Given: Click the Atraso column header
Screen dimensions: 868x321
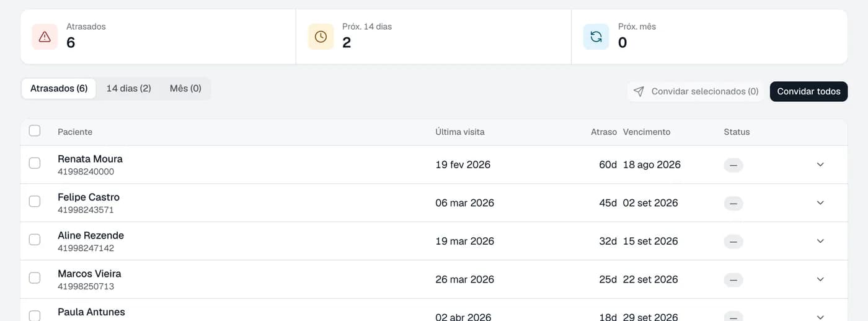Looking at the screenshot, I should click(604, 132).
